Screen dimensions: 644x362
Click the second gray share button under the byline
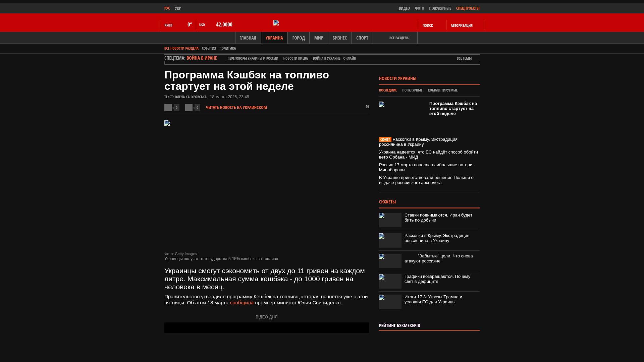click(x=189, y=108)
